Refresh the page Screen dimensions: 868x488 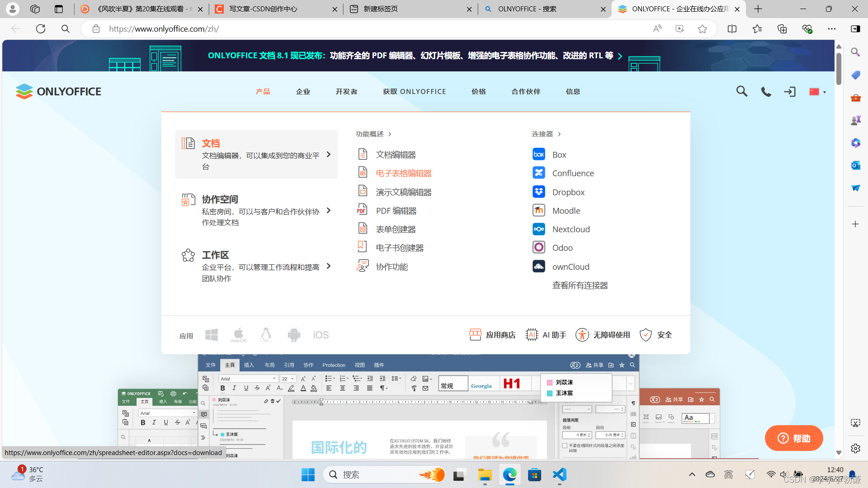pos(41,29)
